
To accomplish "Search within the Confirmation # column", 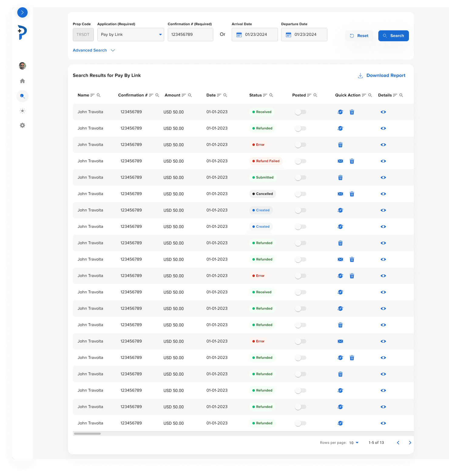I will click(157, 95).
